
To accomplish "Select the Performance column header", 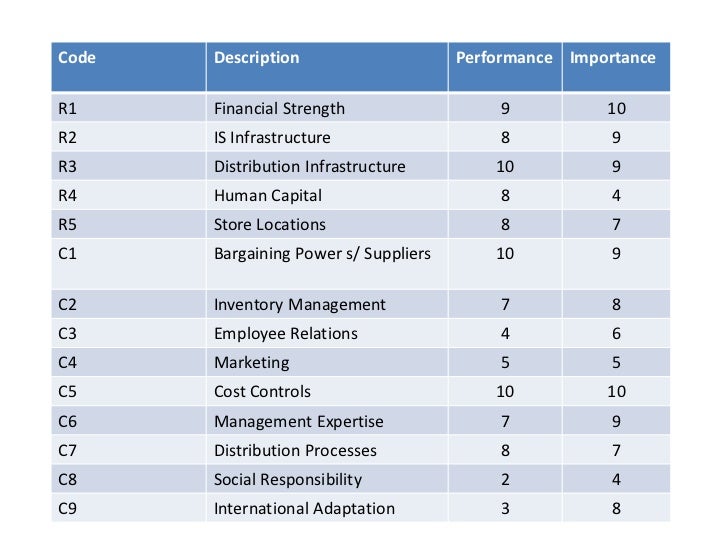I will click(x=504, y=58).
